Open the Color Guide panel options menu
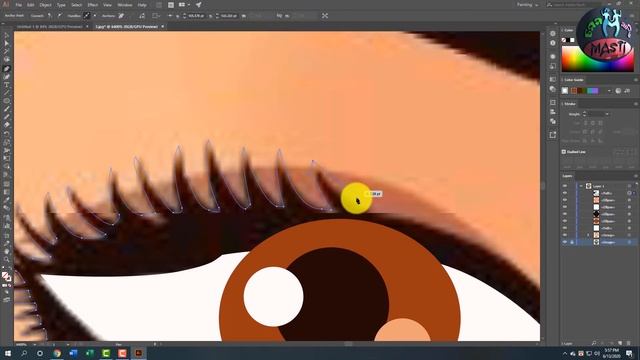The height and width of the screenshot is (360, 640). [x=636, y=80]
